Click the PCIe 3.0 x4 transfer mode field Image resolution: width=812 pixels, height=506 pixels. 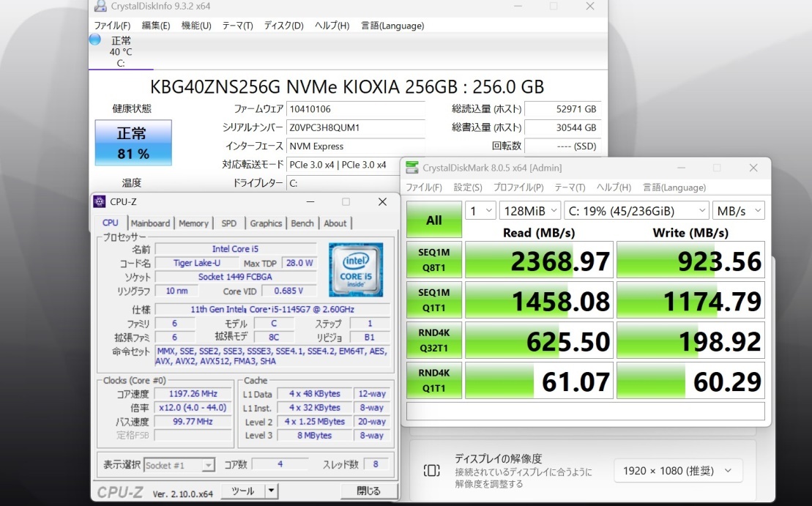point(344,165)
